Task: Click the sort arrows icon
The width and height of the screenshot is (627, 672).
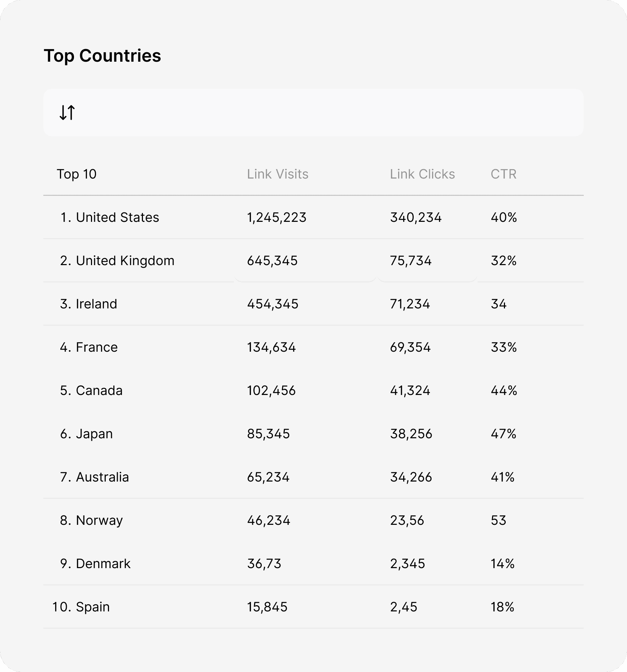Action: coord(67,113)
